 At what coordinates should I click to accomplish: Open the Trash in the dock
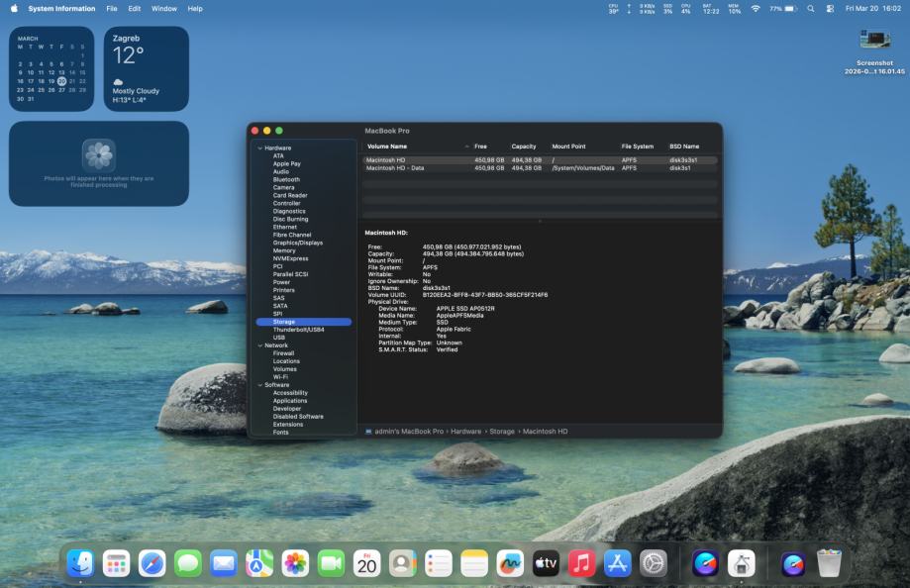click(x=829, y=563)
